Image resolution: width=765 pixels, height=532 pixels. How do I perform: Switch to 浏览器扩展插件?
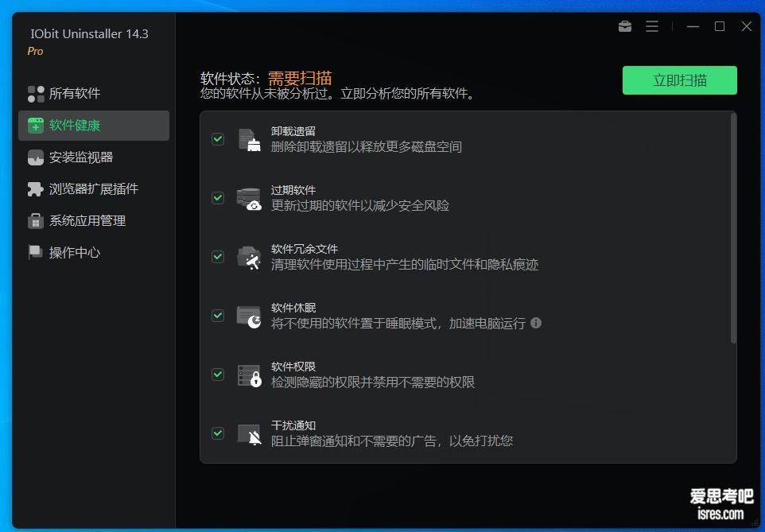pos(94,189)
